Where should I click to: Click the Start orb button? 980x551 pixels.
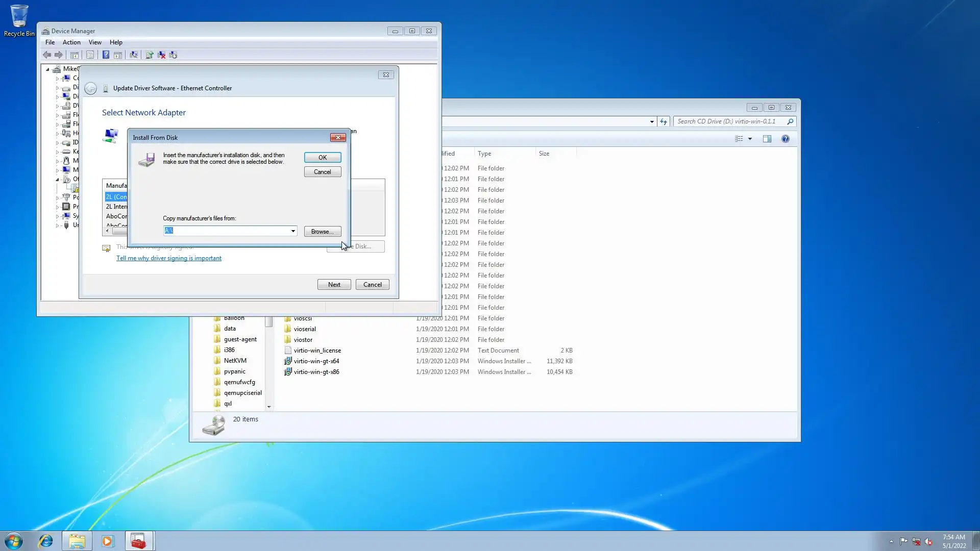[14, 541]
